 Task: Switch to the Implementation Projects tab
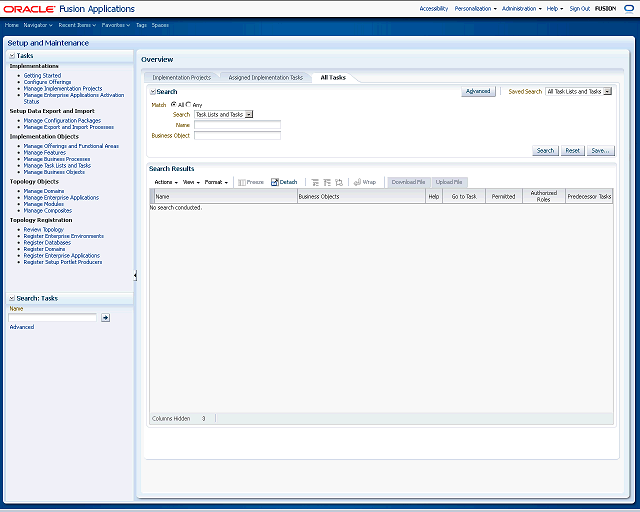tap(181, 77)
